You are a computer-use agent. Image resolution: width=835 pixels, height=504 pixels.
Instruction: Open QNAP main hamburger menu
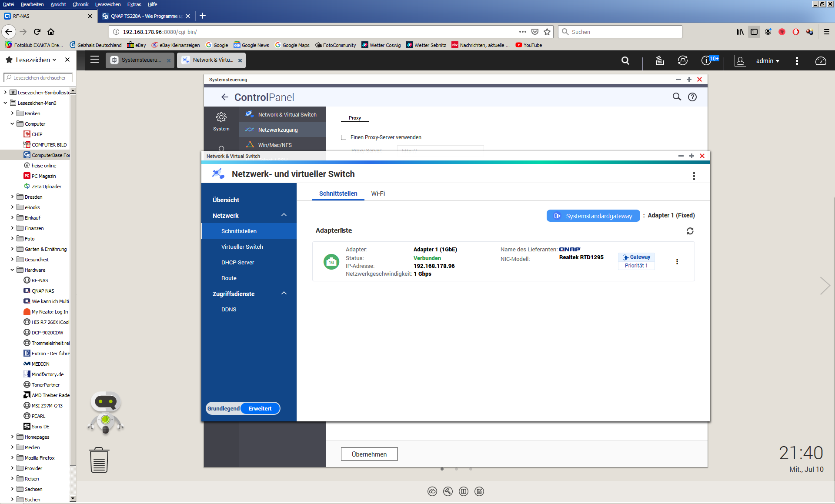point(94,60)
